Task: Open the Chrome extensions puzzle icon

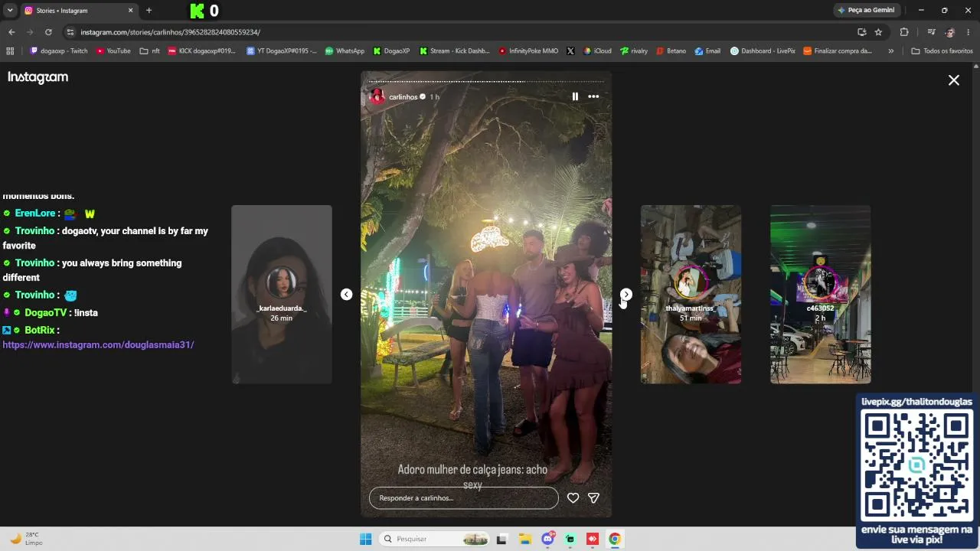Action: (904, 32)
